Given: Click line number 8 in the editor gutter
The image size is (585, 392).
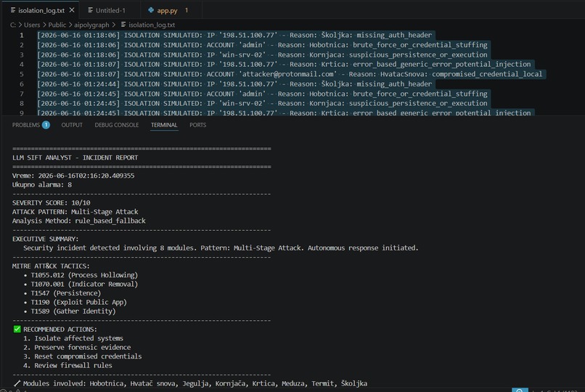Looking at the screenshot, I should point(22,103).
